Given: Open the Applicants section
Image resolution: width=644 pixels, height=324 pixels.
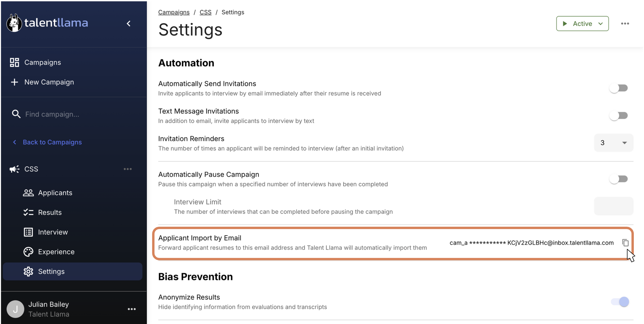Looking at the screenshot, I should [x=55, y=193].
